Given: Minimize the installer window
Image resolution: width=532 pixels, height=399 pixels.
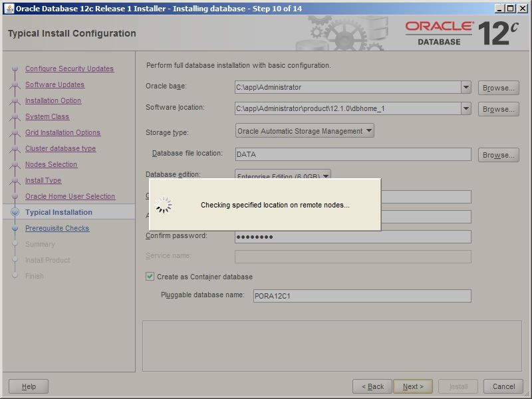Looking at the screenshot, I should 499,9.
